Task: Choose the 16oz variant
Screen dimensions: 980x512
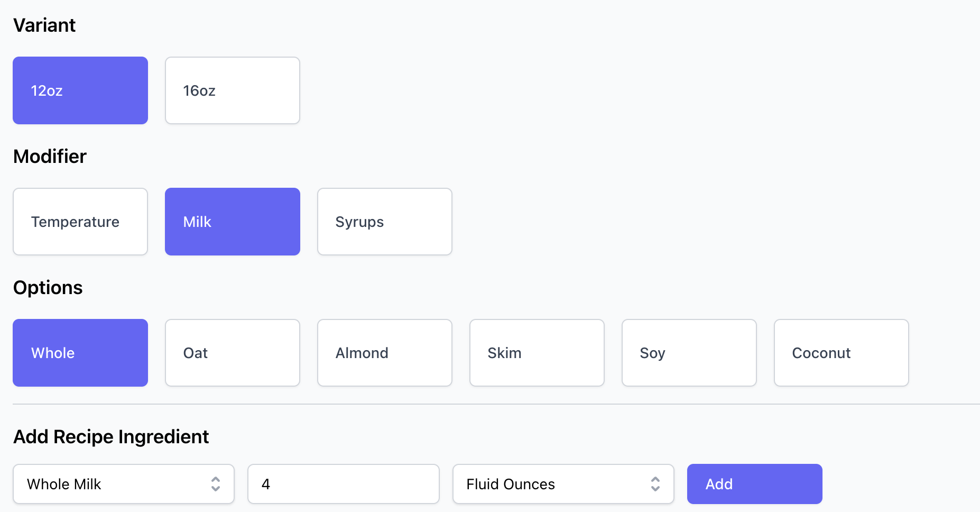Action: coord(233,90)
